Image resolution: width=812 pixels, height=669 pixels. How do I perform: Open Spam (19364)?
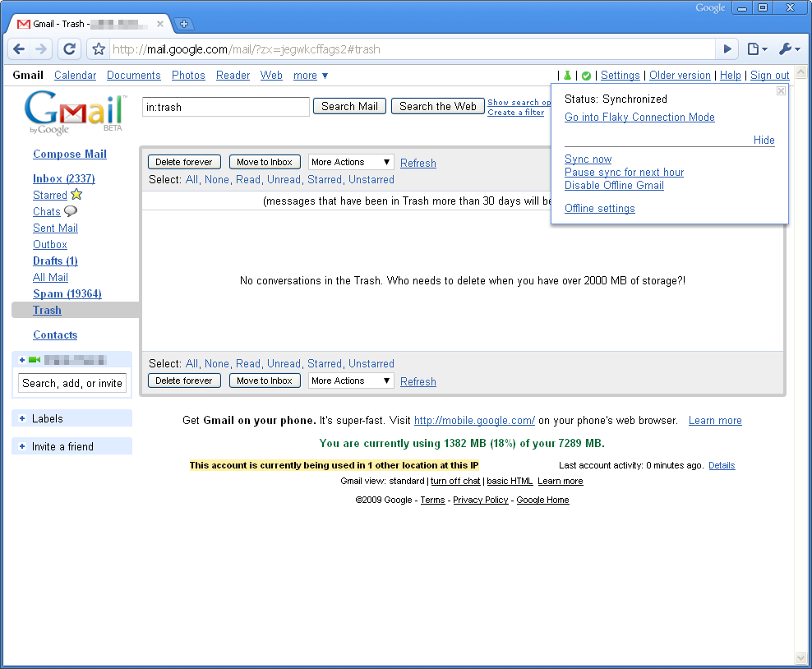(x=67, y=293)
